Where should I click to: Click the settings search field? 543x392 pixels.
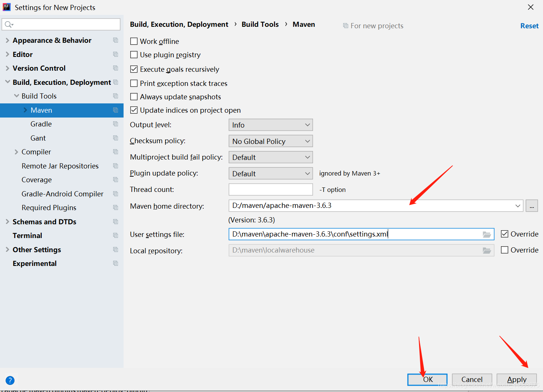click(61, 25)
